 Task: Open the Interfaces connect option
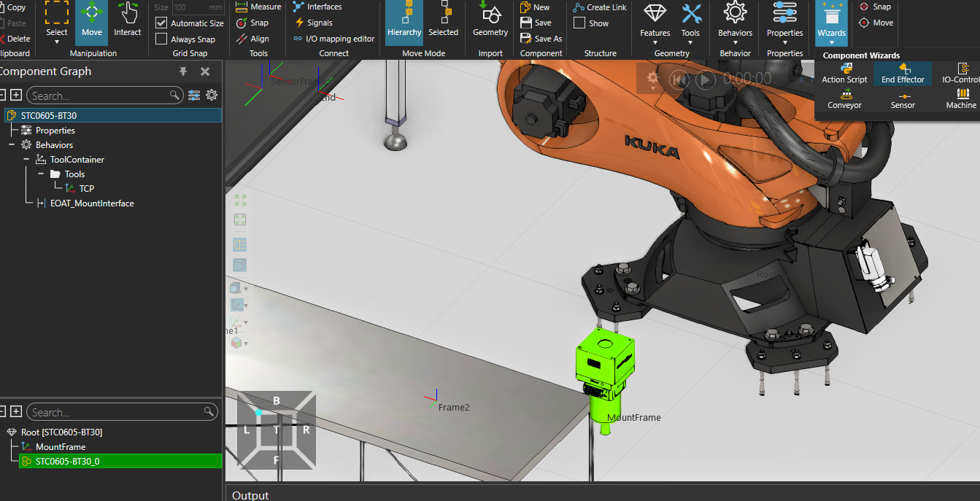point(317,7)
